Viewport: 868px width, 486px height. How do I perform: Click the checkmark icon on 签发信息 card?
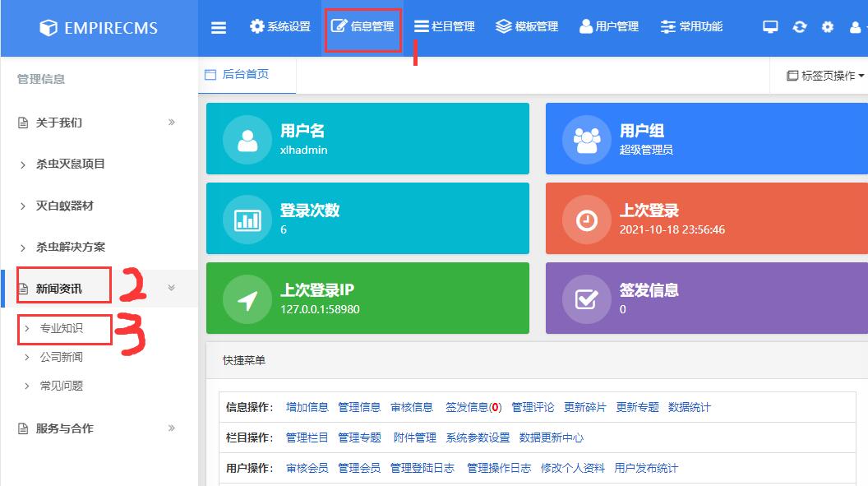(x=588, y=299)
